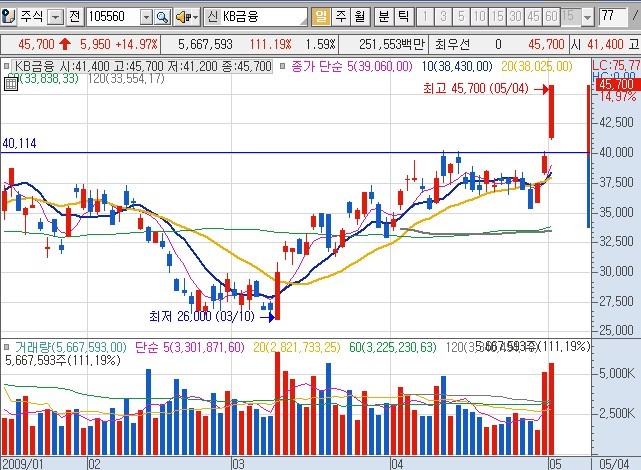641x470 pixels.
Task: Click the square marker before KB금융 chart title
Action: click(x=6, y=66)
